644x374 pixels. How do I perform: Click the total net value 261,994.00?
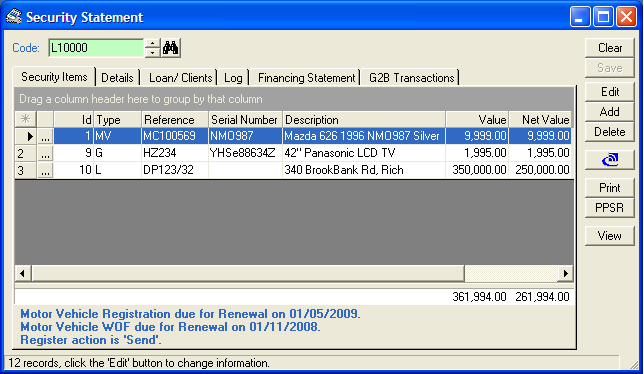coord(542,297)
